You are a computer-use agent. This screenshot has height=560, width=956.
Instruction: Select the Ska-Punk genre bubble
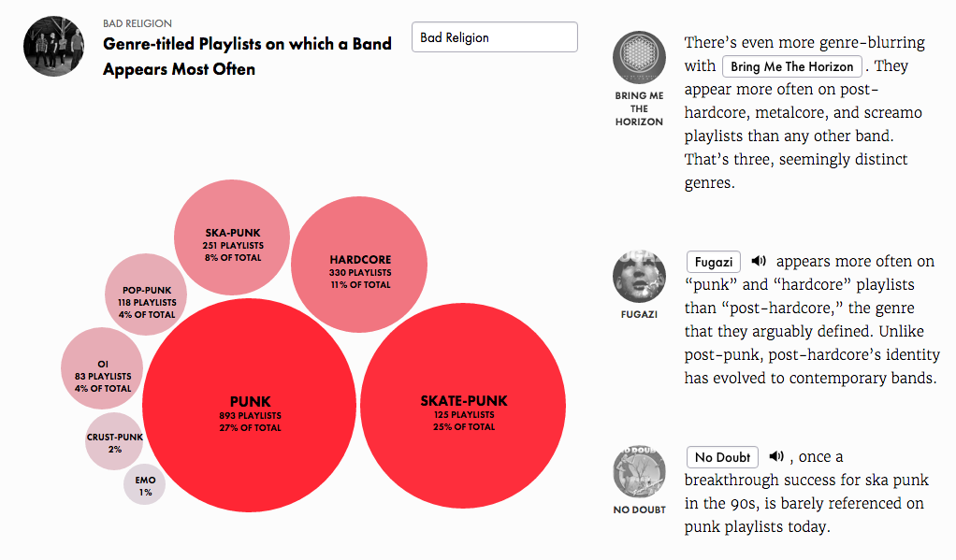[232, 237]
